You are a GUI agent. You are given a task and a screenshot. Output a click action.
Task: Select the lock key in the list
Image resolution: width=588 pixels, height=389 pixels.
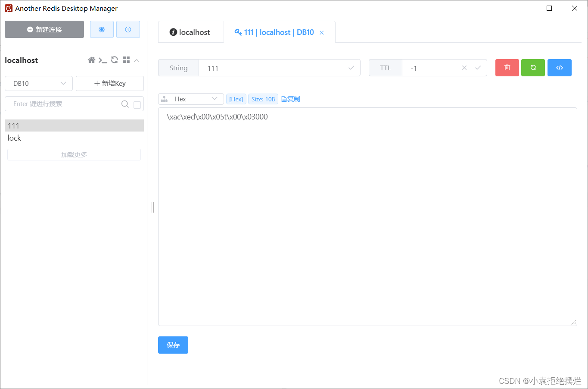(74, 138)
